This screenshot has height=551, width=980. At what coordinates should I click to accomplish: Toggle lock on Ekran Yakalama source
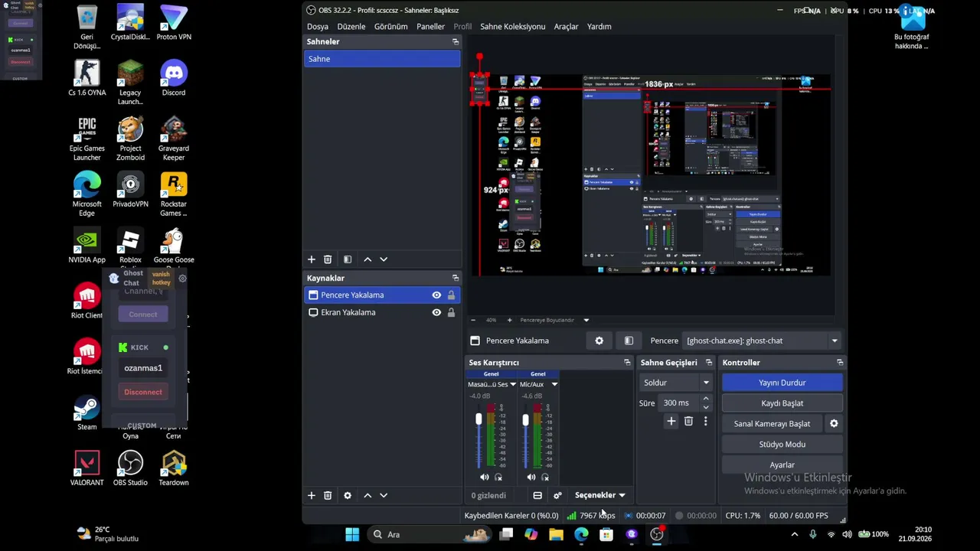coord(451,312)
